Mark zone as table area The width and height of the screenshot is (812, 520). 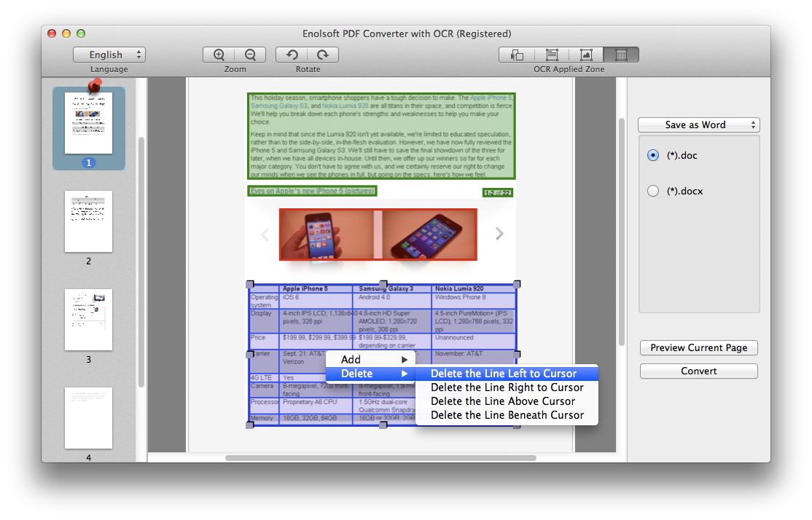coord(621,55)
